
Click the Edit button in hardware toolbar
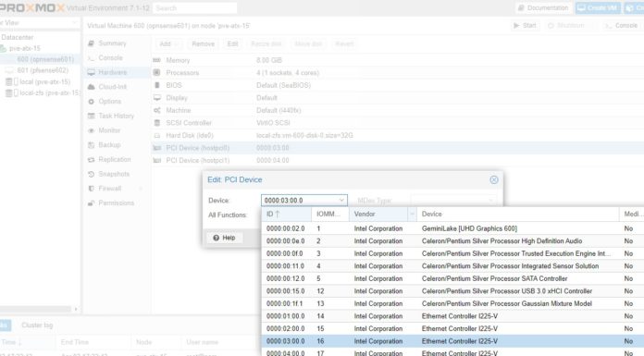coord(232,44)
